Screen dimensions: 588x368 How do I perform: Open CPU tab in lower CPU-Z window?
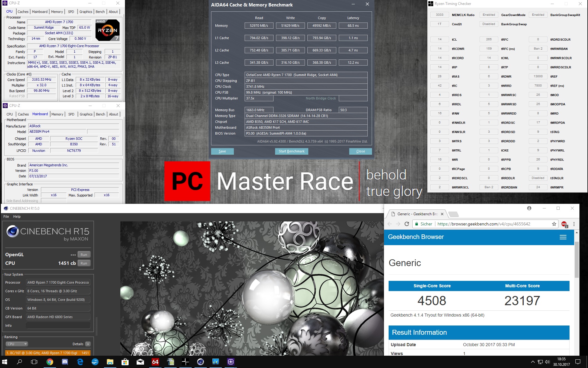(10, 114)
